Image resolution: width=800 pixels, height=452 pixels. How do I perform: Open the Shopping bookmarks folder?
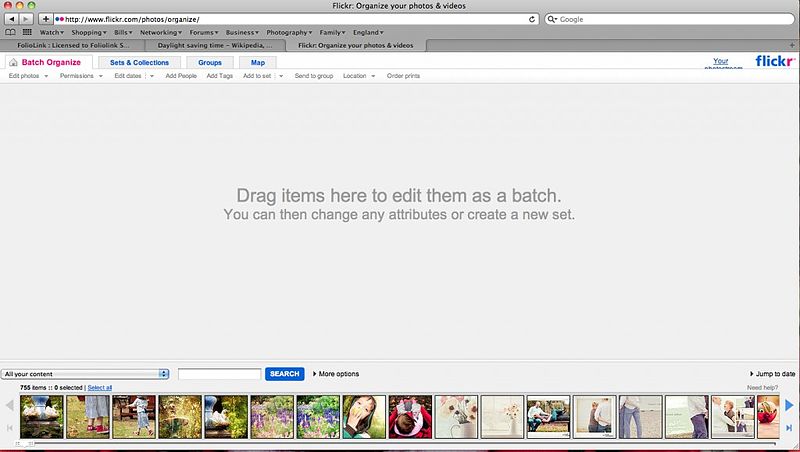(89, 32)
